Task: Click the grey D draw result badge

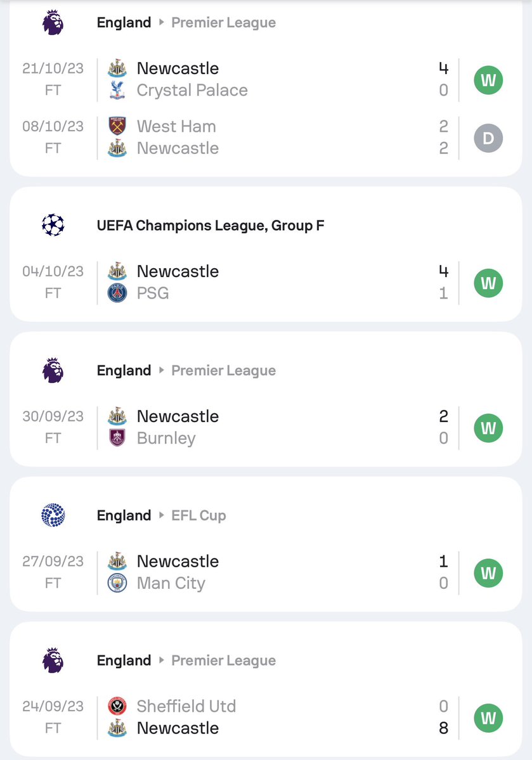Action: coord(488,138)
